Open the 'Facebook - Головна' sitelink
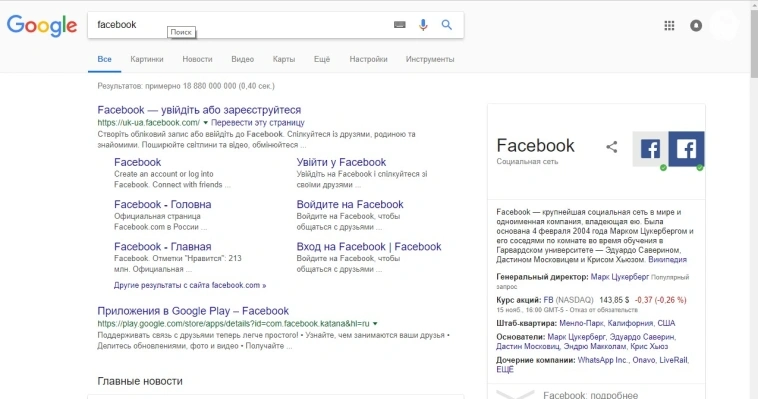The image size is (758, 399). point(162,204)
